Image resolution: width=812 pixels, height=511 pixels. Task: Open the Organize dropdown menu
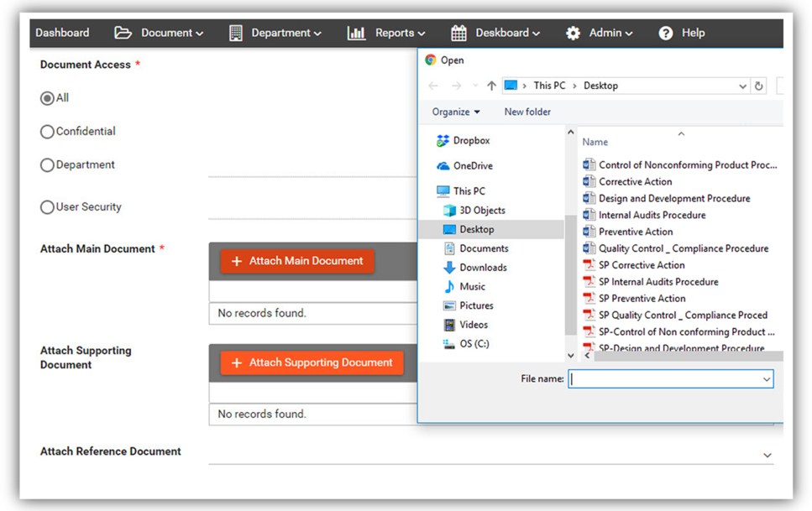pyautogui.click(x=456, y=112)
